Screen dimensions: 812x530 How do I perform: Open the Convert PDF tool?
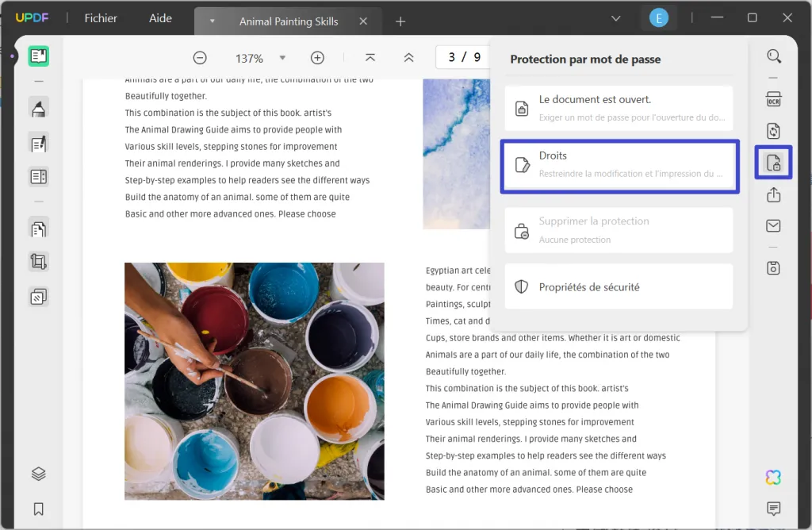(773, 130)
